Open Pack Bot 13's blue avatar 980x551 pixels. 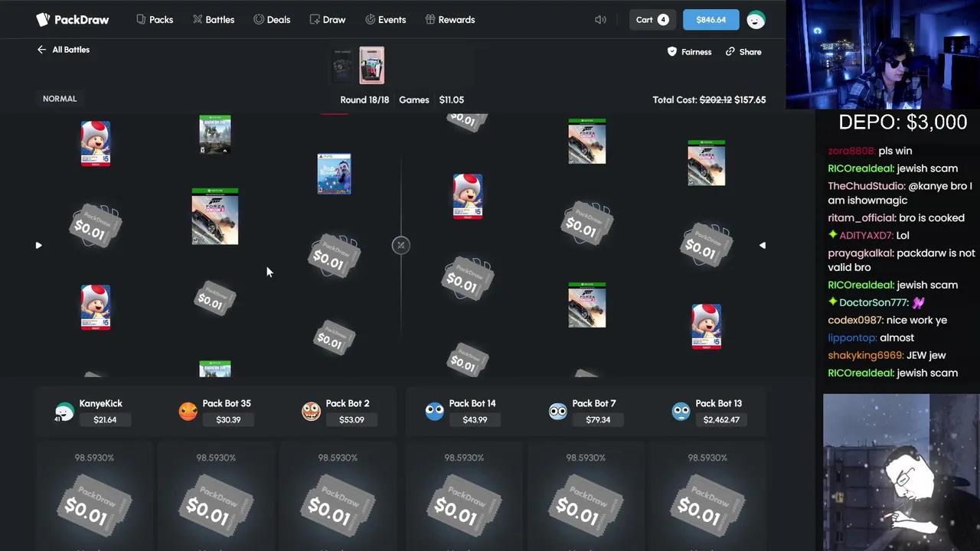point(681,412)
